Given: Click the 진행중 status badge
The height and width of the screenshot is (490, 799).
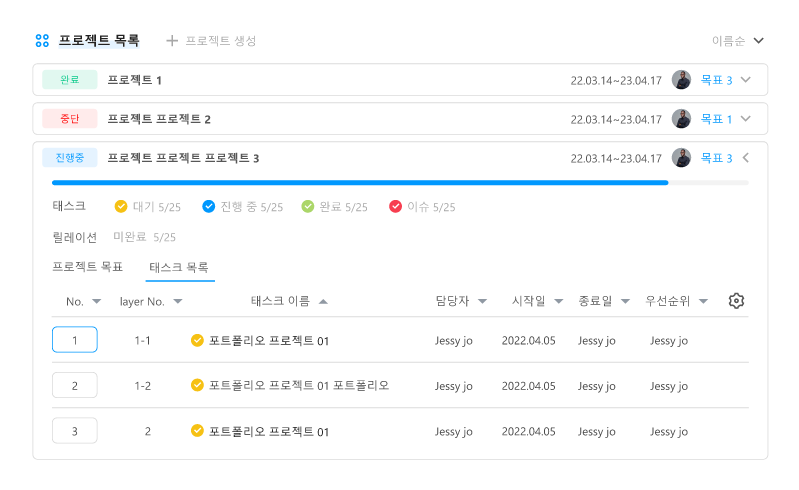Looking at the screenshot, I should (x=70, y=158).
